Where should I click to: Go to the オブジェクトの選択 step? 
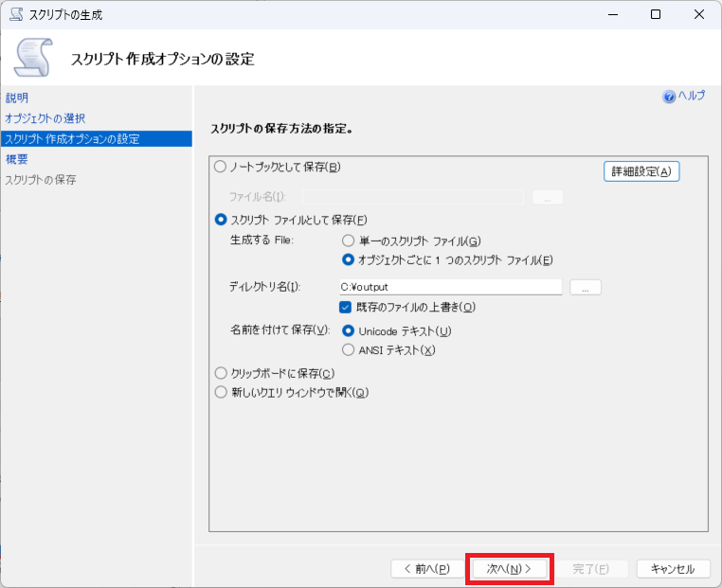tap(45, 118)
